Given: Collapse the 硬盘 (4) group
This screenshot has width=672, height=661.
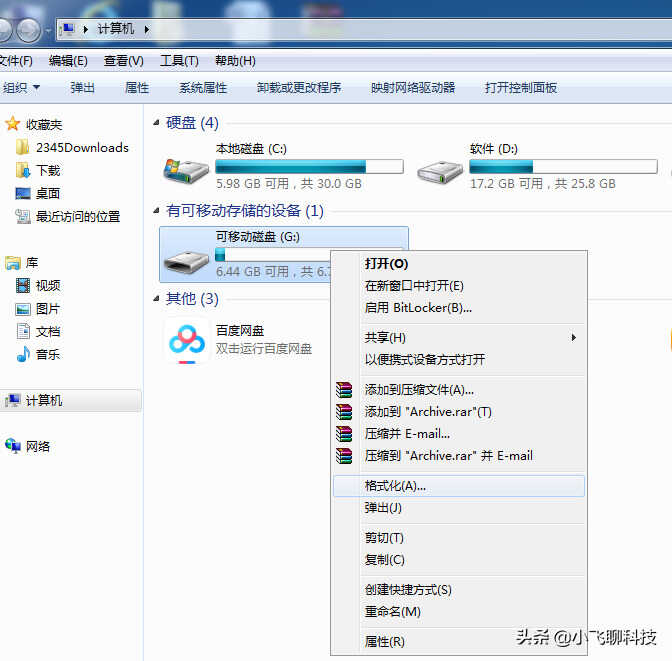Looking at the screenshot, I should tap(156, 123).
